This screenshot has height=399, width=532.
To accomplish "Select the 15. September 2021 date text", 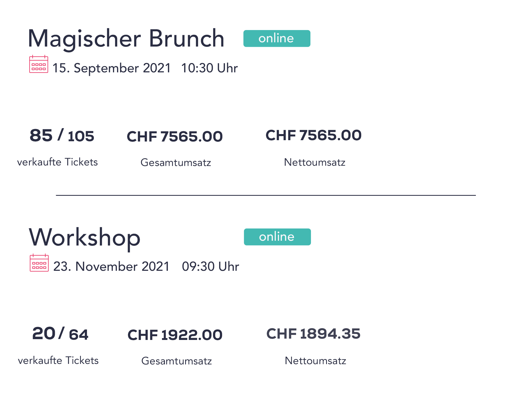I will coord(112,68).
